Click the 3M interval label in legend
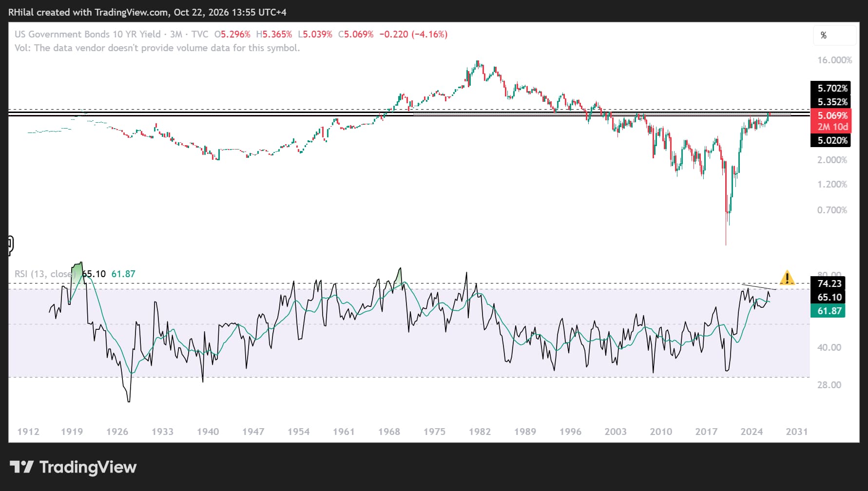The width and height of the screenshot is (868, 491). click(x=176, y=34)
